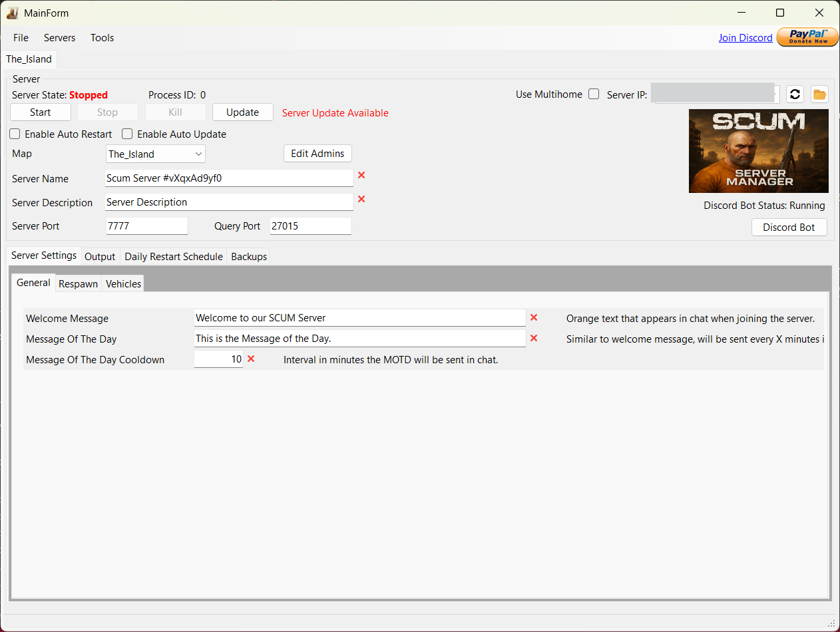Reset Message Of The Day red X
Viewport: 840px width, 632px height.
coord(534,339)
